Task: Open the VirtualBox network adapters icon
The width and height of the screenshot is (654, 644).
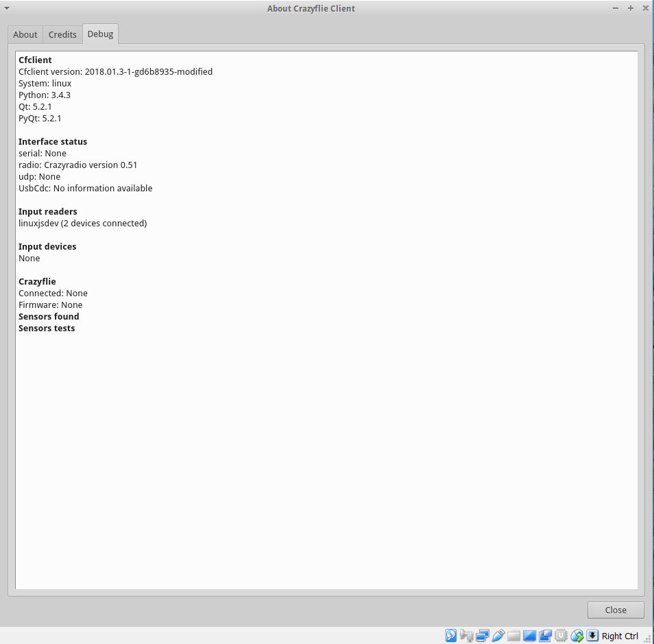Action: pyautogui.click(x=483, y=636)
